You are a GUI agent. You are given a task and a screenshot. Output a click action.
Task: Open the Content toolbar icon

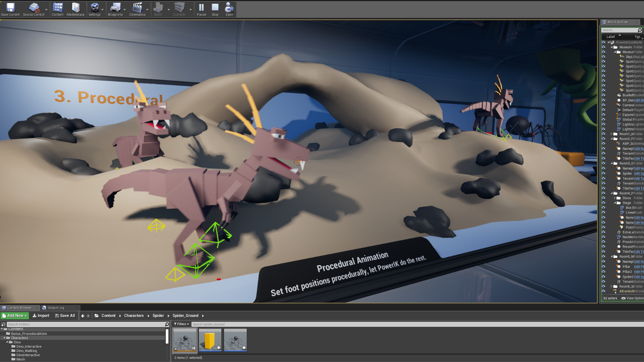58,9
